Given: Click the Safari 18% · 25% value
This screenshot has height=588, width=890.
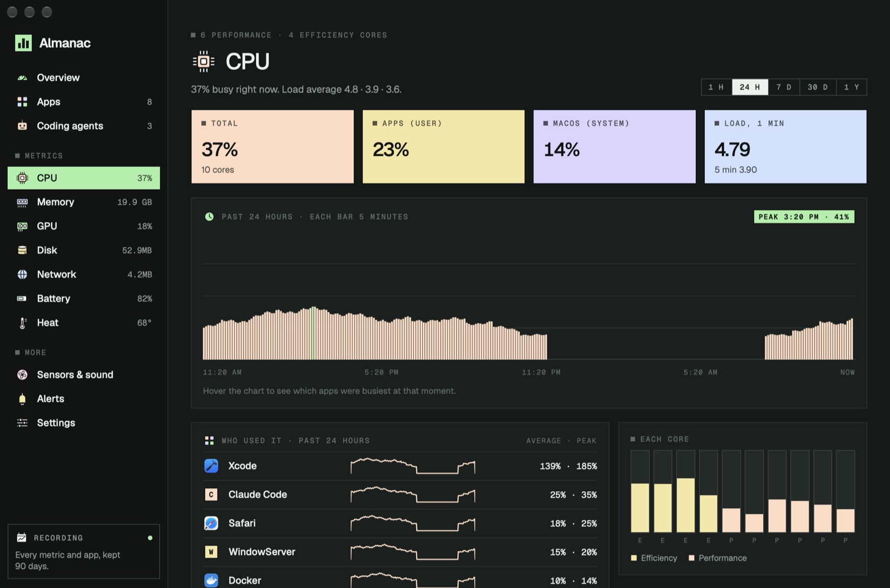Looking at the screenshot, I should [573, 523].
